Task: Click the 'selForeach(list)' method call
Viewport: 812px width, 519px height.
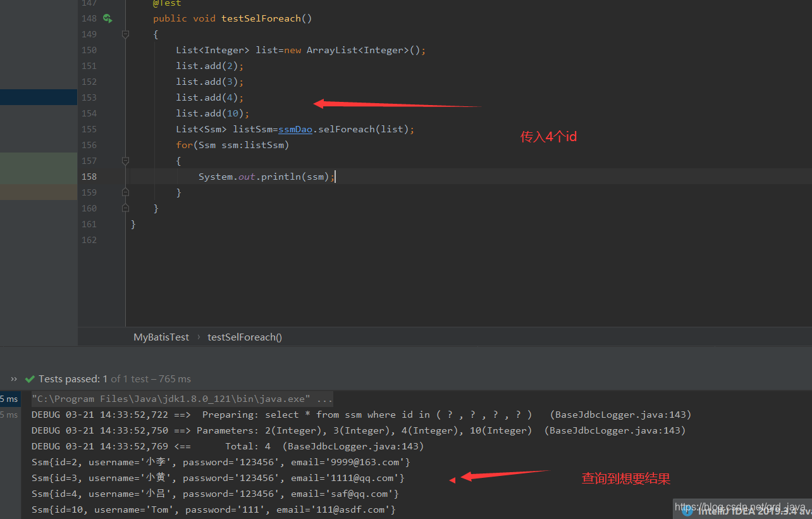Action: point(363,129)
